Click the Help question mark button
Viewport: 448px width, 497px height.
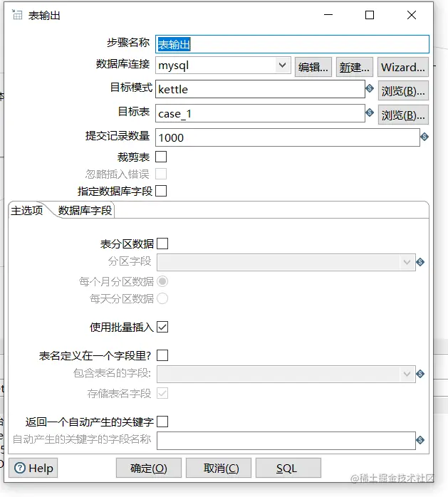click(x=33, y=468)
